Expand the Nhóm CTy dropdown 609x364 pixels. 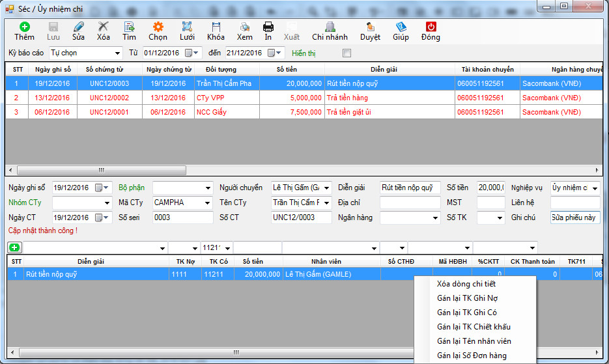[107, 203]
